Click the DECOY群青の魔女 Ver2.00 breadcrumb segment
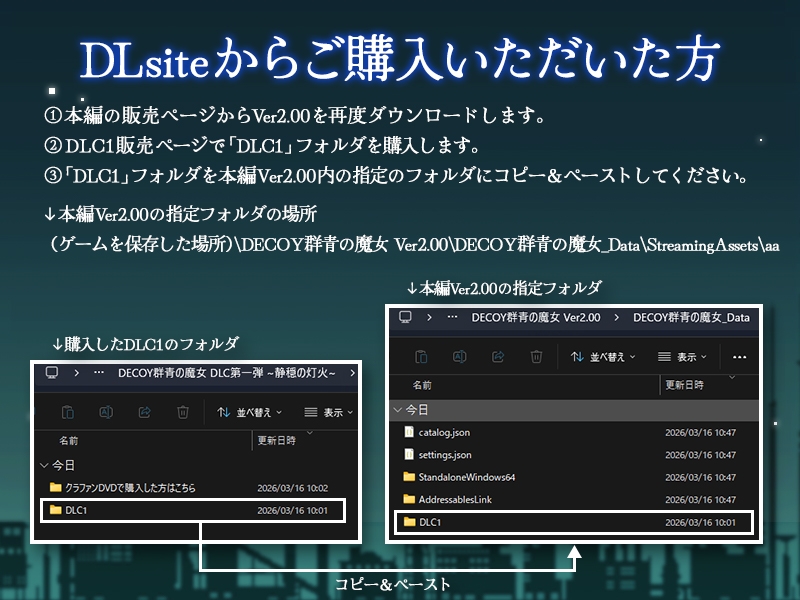This screenshot has height=600, width=800. pyautogui.click(x=535, y=317)
